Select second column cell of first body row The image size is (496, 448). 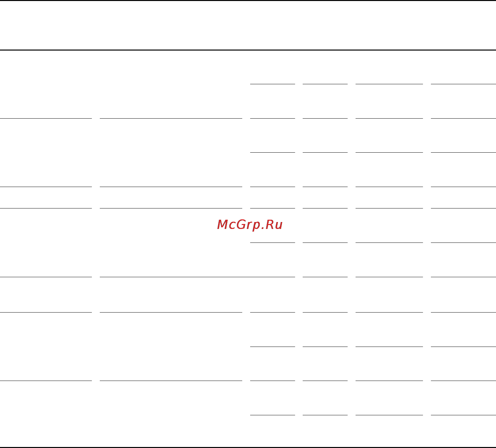tap(171, 84)
